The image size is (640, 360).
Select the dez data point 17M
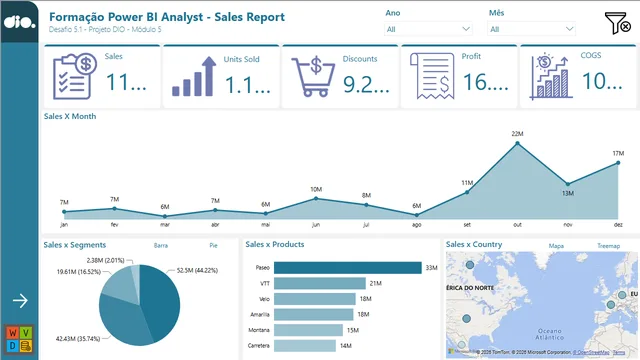618,163
